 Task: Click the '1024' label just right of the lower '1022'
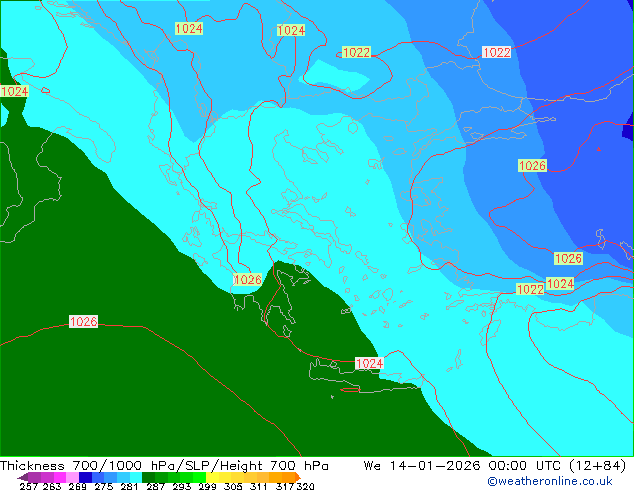coord(560,283)
